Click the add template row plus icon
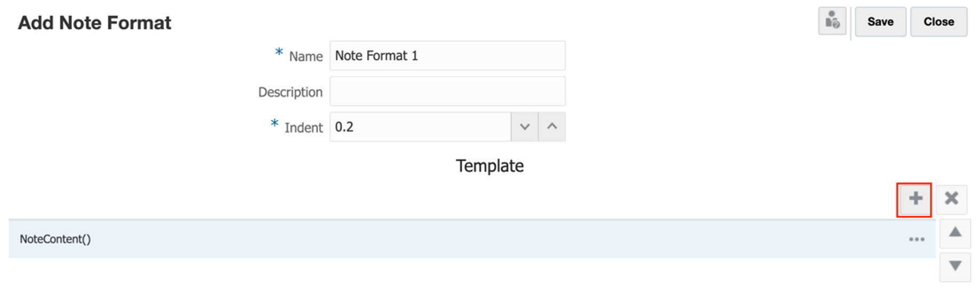 [x=915, y=199]
